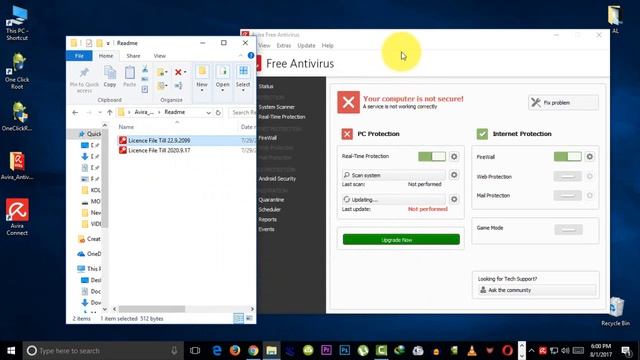Image resolution: width=640 pixels, height=360 pixels.
Task: Open Microsoft Edge from taskbar
Action: [x=217, y=351]
